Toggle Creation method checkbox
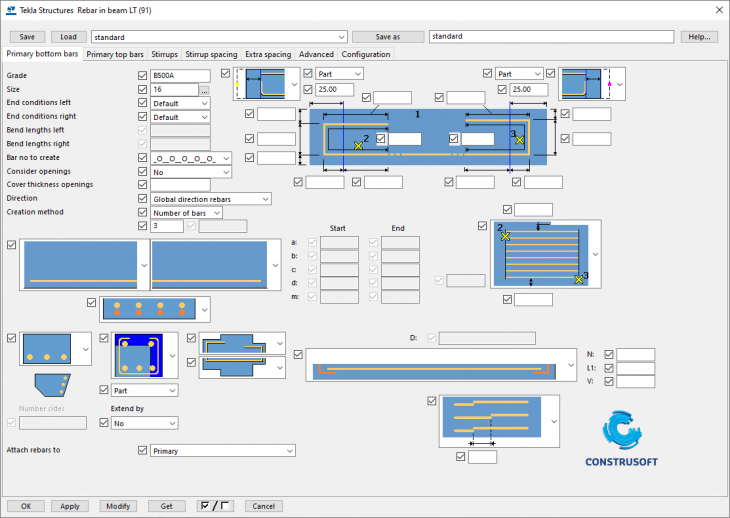 point(142,212)
